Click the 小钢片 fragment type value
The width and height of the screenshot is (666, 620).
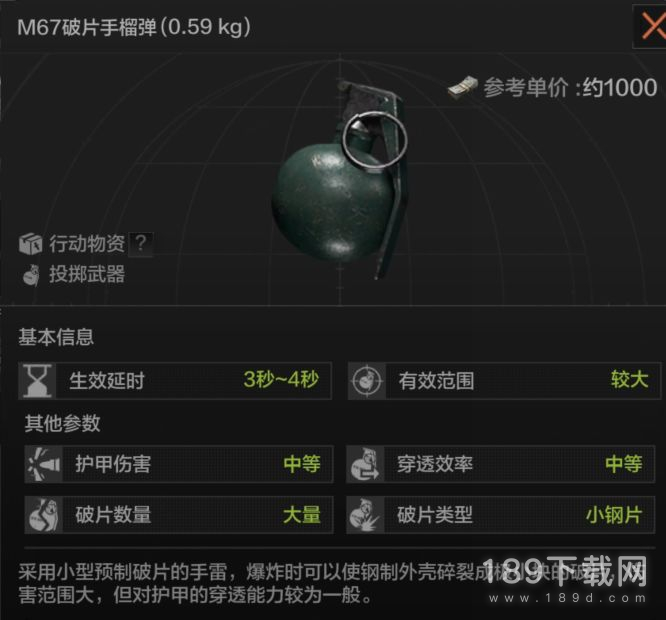point(614,515)
